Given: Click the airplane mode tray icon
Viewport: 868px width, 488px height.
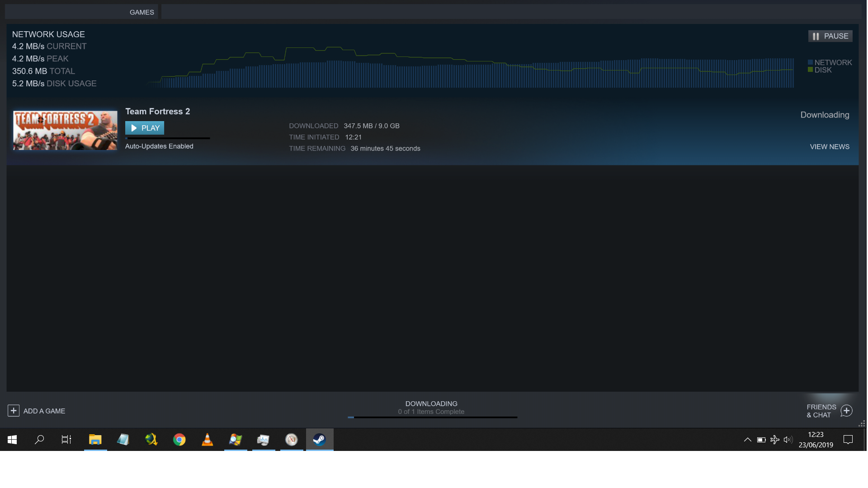Looking at the screenshot, I should tap(775, 440).
